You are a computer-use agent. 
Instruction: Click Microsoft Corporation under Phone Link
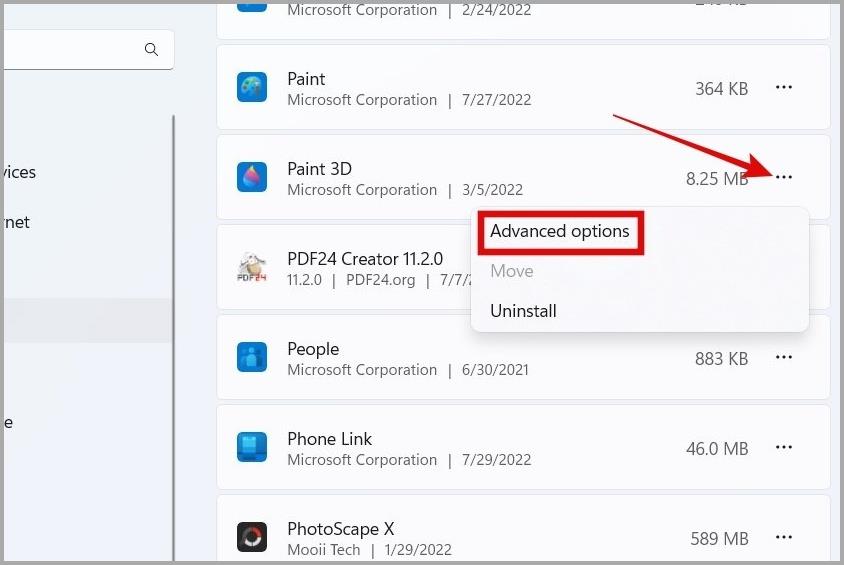pyautogui.click(x=362, y=460)
